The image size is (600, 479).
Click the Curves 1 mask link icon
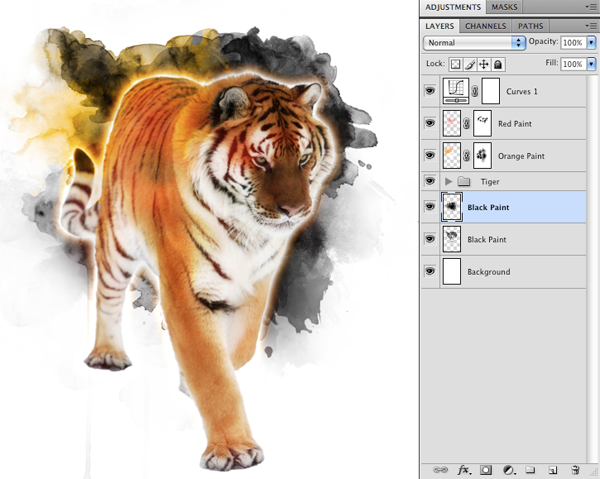pos(475,91)
